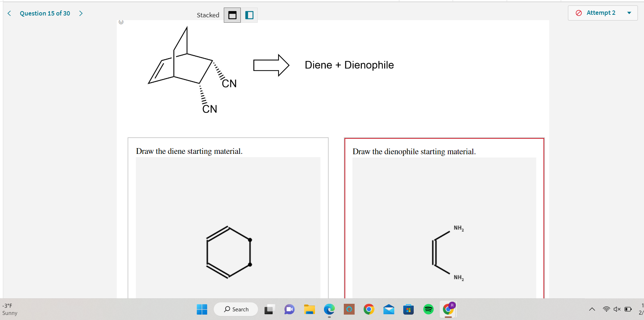Go to the previous question arrow
This screenshot has height=320, width=644.
(9, 13)
